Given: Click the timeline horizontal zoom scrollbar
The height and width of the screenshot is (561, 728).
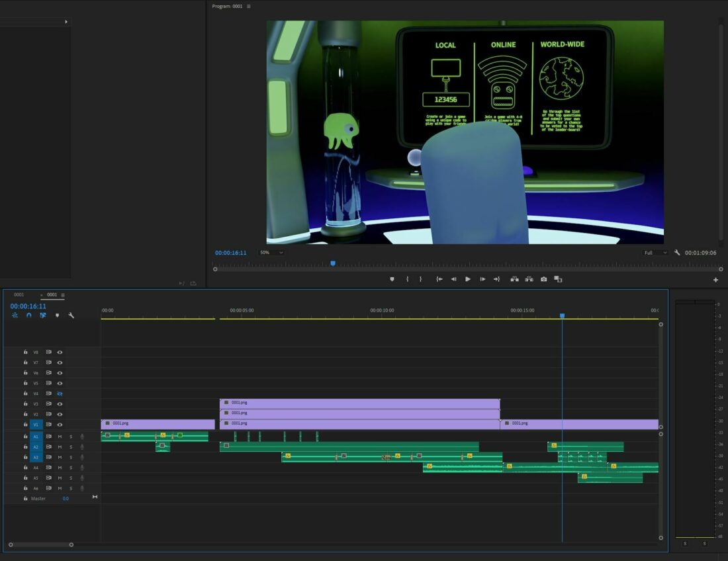Looking at the screenshot, I should (x=41, y=544).
